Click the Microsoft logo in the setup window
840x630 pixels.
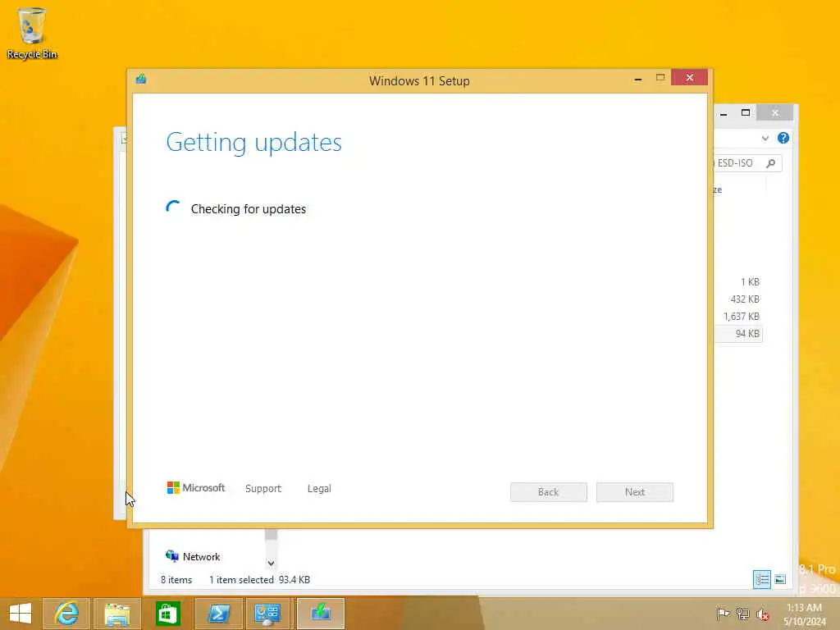(x=195, y=487)
